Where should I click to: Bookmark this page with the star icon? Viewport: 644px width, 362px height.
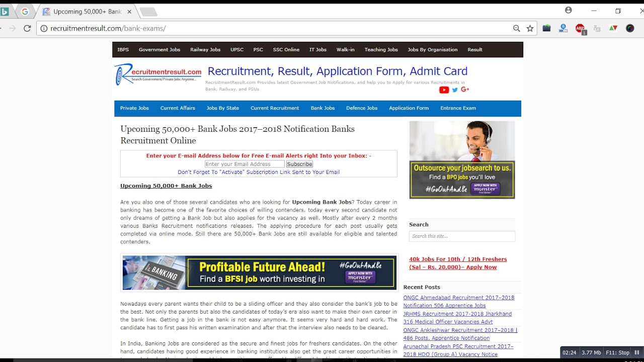click(530, 28)
